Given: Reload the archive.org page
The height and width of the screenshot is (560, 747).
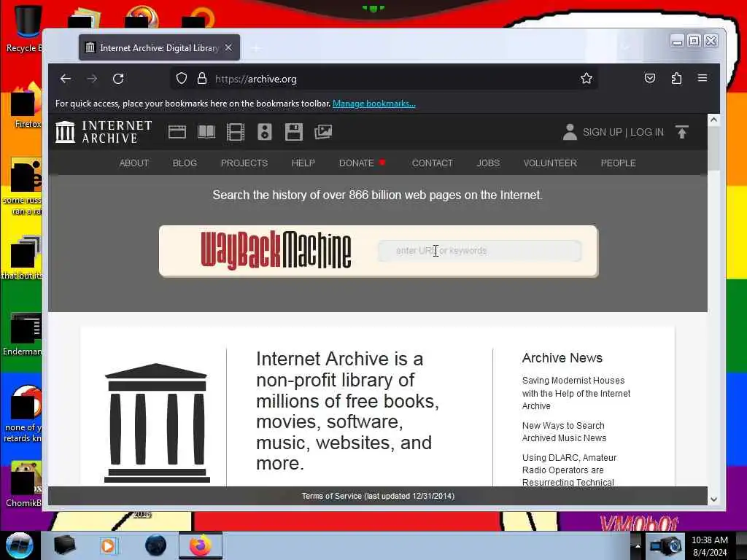Looking at the screenshot, I should pyautogui.click(x=118, y=79).
